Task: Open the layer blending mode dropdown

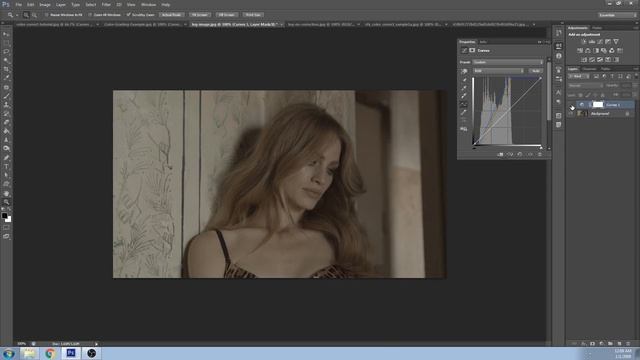Action: click(586, 86)
